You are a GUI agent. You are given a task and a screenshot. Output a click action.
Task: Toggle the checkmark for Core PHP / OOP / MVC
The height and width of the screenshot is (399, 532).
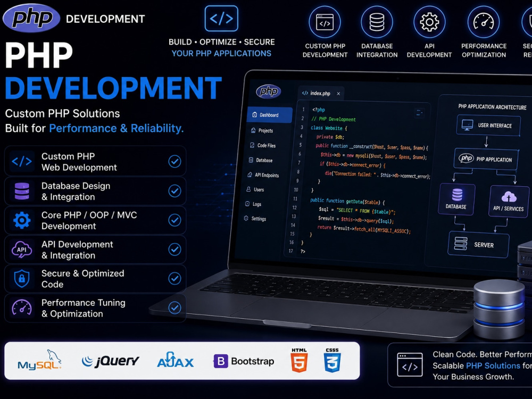pyautogui.click(x=174, y=220)
